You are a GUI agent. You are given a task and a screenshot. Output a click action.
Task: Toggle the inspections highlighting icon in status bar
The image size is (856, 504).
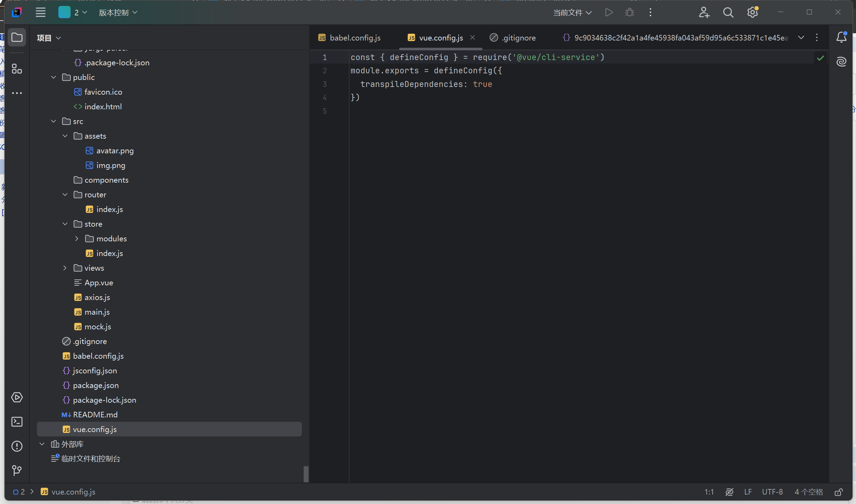point(729,492)
